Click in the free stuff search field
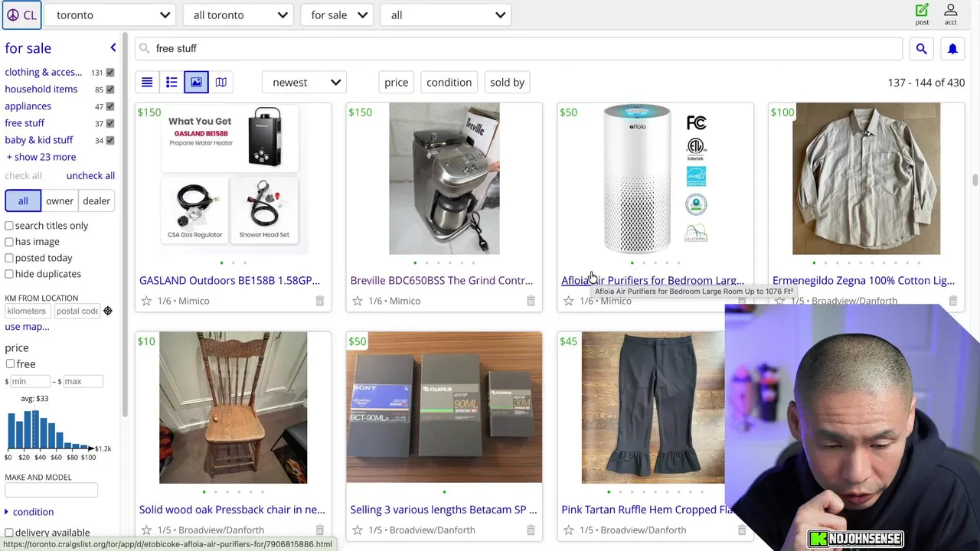The height and width of the screenshot is (551, 980). click(x=519, y=48)
